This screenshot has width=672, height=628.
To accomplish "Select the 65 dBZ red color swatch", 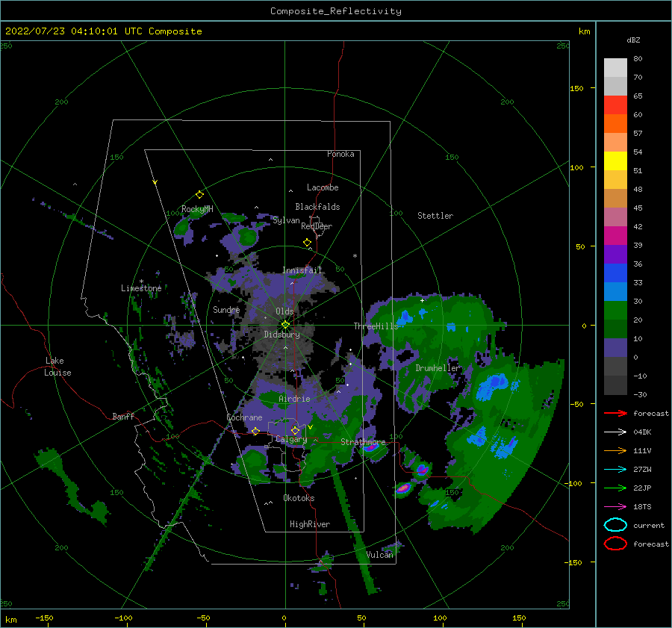I will (615, 105).
